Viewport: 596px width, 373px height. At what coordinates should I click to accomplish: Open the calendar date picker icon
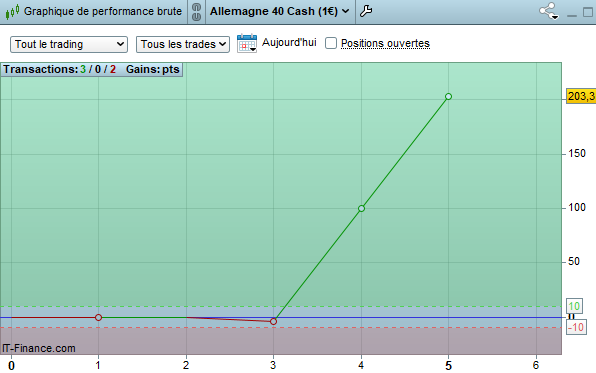pos(247,43)
